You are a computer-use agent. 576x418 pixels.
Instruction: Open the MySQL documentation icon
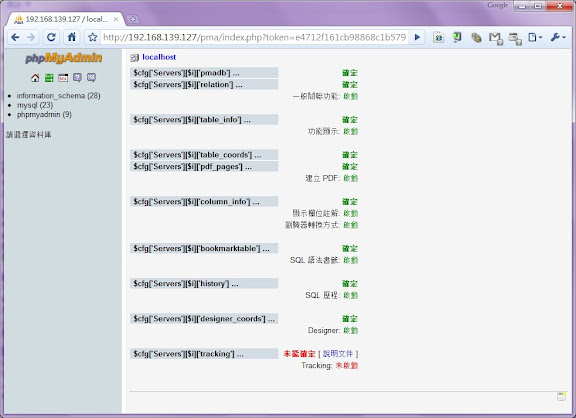coord(91,78)
